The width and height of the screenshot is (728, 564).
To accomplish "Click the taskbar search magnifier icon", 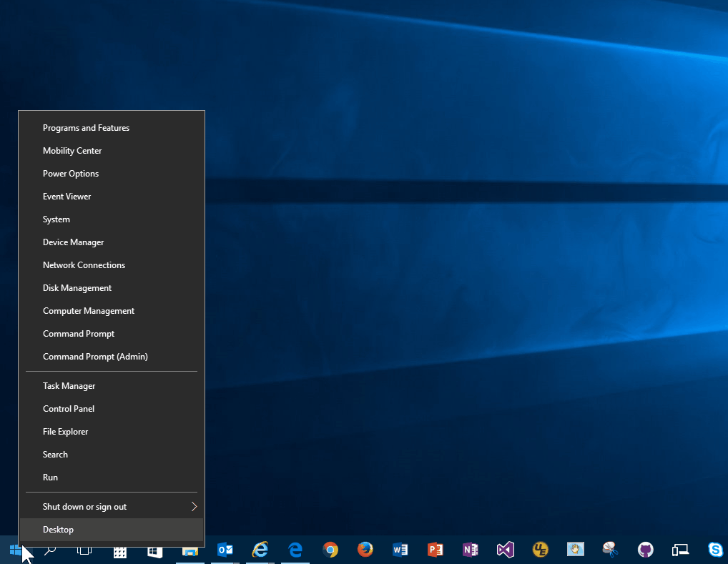I will coord(49,550).
